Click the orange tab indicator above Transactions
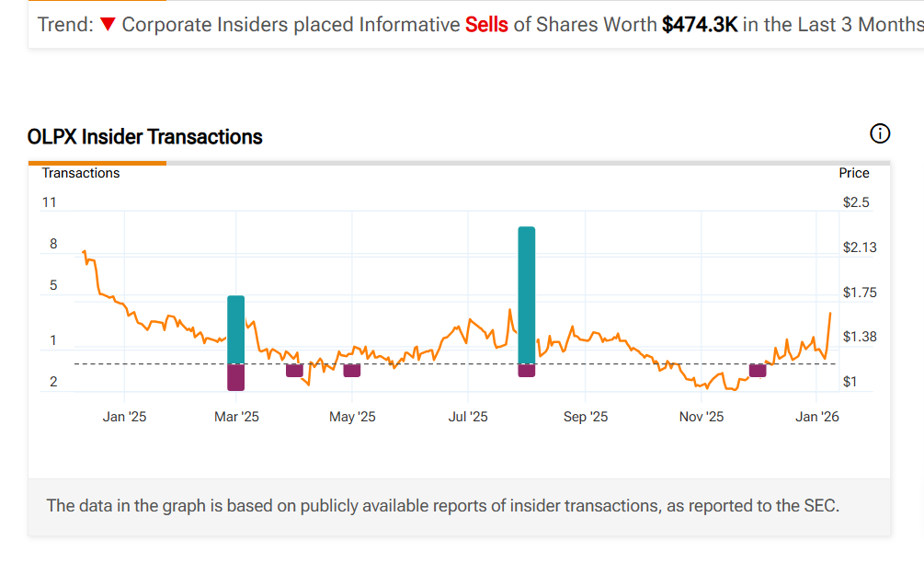 pos(97,163)
